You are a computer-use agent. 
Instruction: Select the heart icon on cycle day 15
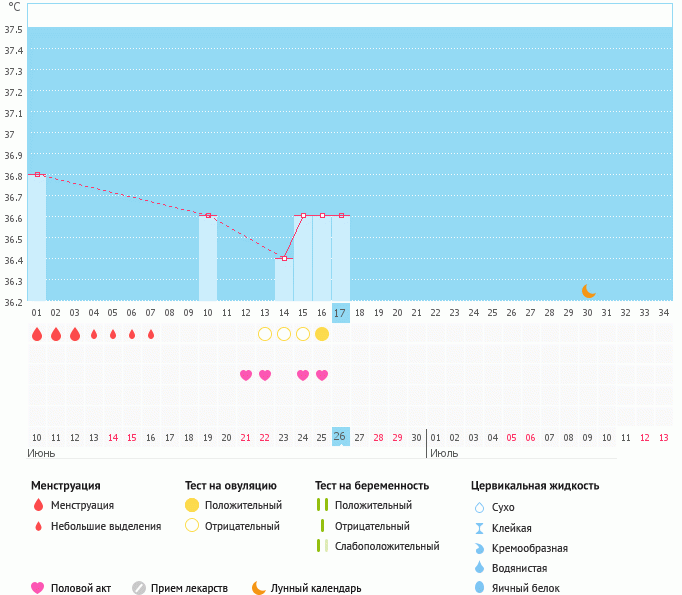point(303,375)
